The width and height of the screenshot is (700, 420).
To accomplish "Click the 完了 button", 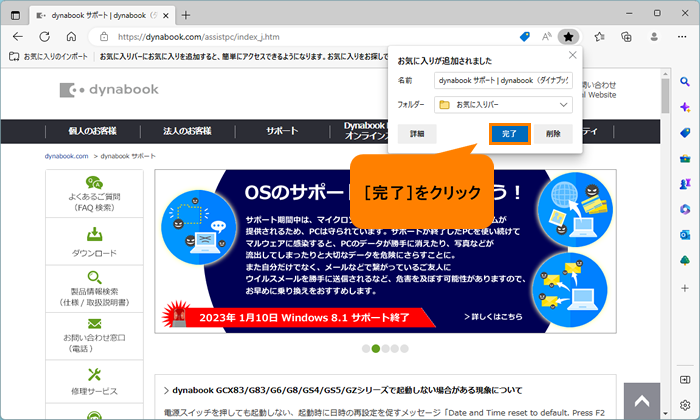I will (509, 133).
